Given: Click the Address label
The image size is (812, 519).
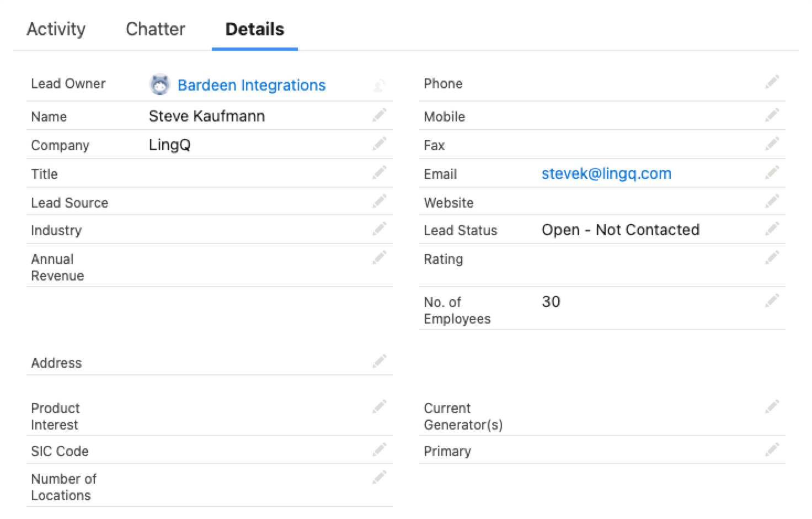Looking at the screenshot, I should coord(56,363).
